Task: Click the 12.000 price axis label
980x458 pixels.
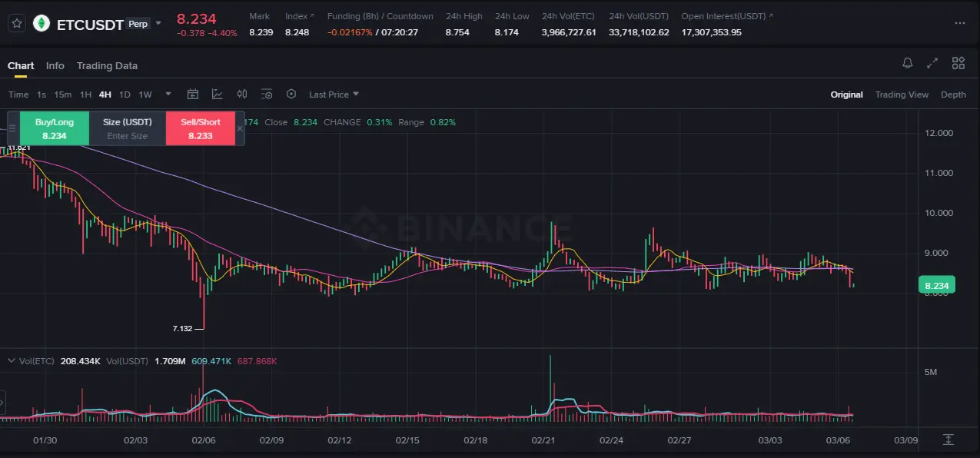Action: 939,133
